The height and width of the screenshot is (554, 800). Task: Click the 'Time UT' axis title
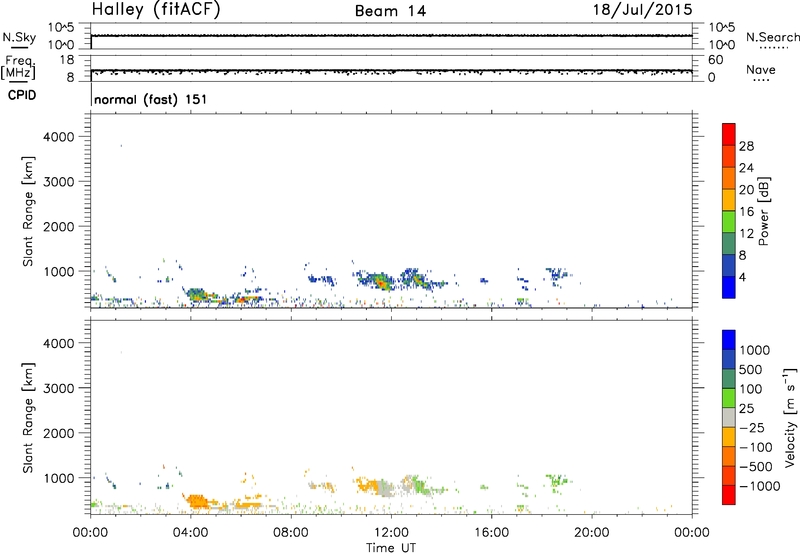click(x=391, y=547)
